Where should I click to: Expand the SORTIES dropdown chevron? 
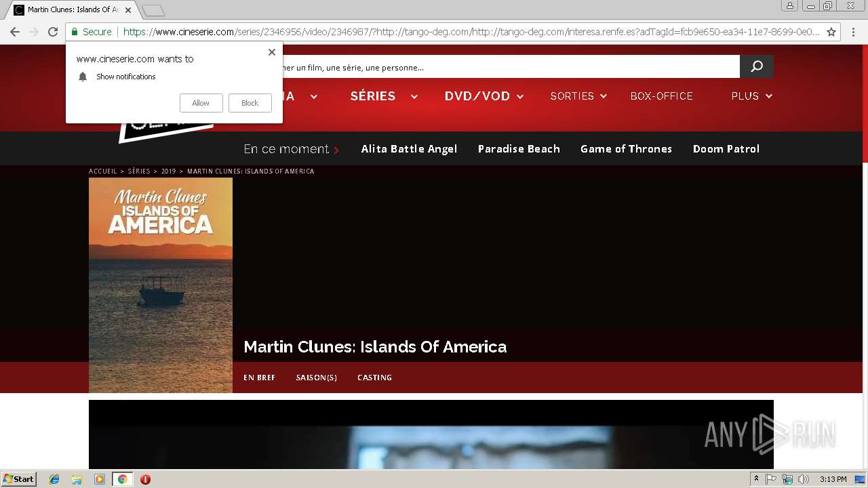click(x=602, y=96)
